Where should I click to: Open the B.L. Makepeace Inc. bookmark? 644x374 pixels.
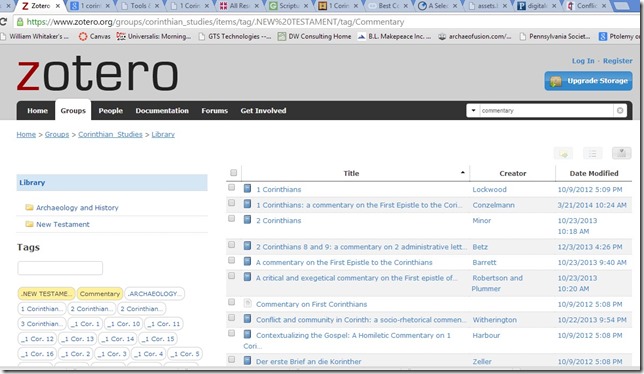(x=394, y=37)
